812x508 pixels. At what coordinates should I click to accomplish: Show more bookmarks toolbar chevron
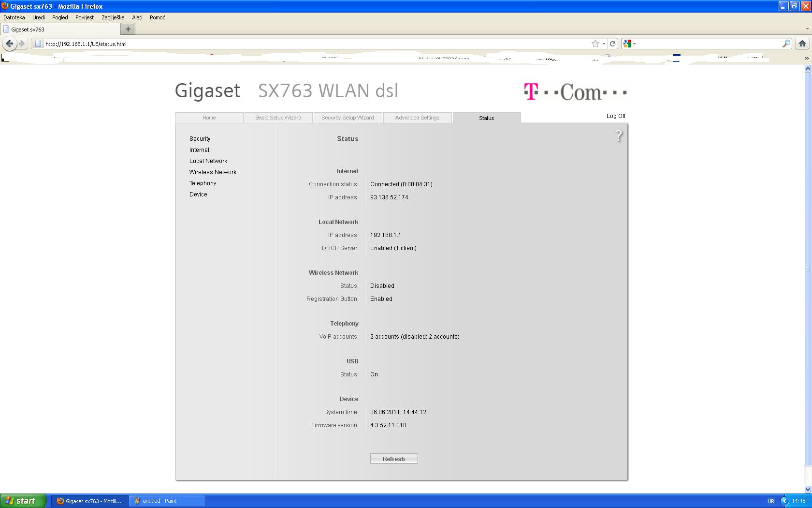pyautogui.click(x=806, y=58)
